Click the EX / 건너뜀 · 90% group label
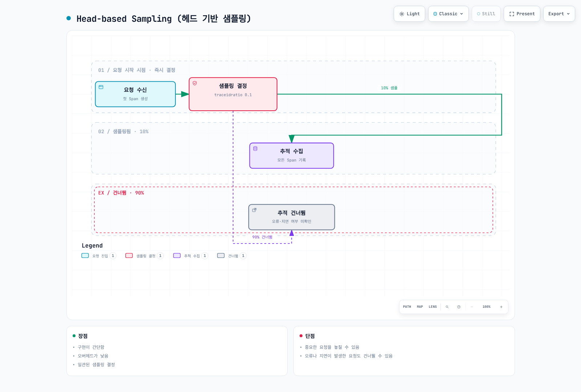This screenshot has width=581, height=392. [x=121, y=193]
